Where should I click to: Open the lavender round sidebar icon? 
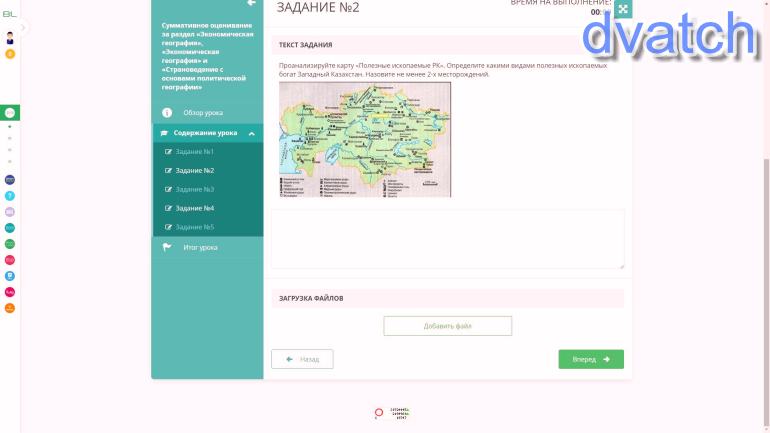point(10,212)
